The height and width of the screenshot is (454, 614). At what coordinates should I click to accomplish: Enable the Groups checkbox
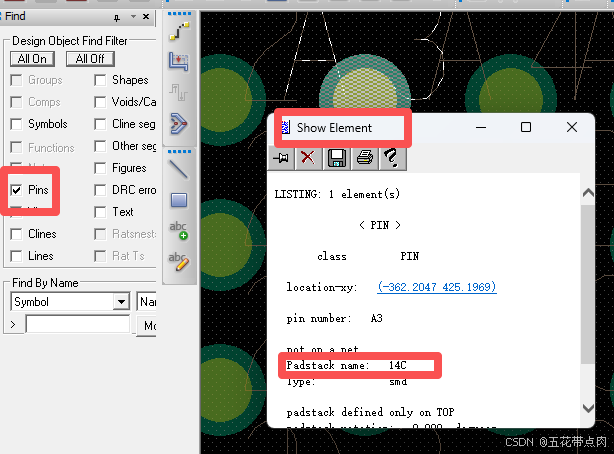(x=16, y=80)
